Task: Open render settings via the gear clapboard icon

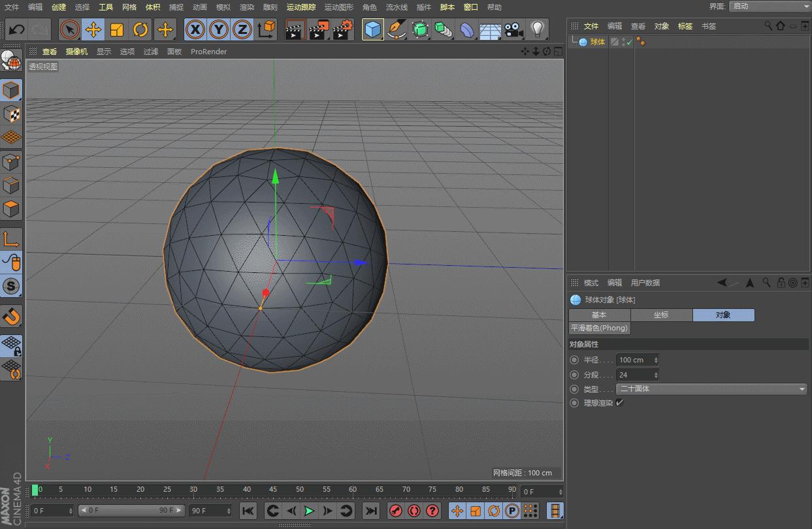Action: point(342,29)
